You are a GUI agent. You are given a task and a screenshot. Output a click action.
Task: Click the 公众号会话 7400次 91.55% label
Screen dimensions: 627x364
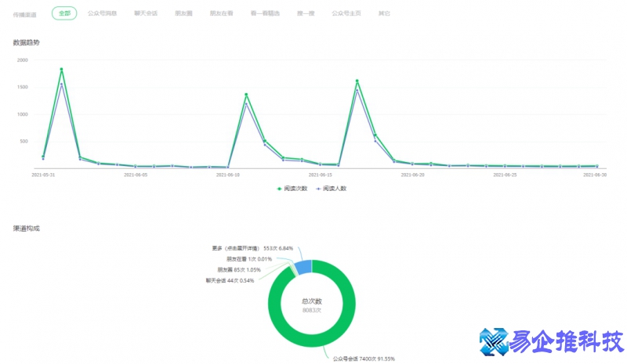point(364,359)
